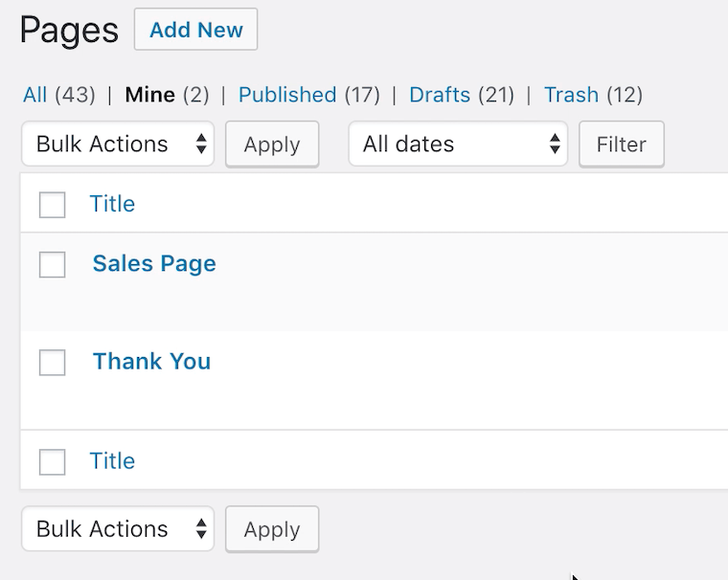The width and height of the screenshot is (728, 580).
Task: Open top Bulk Actions dropdown
Action: 118,145
